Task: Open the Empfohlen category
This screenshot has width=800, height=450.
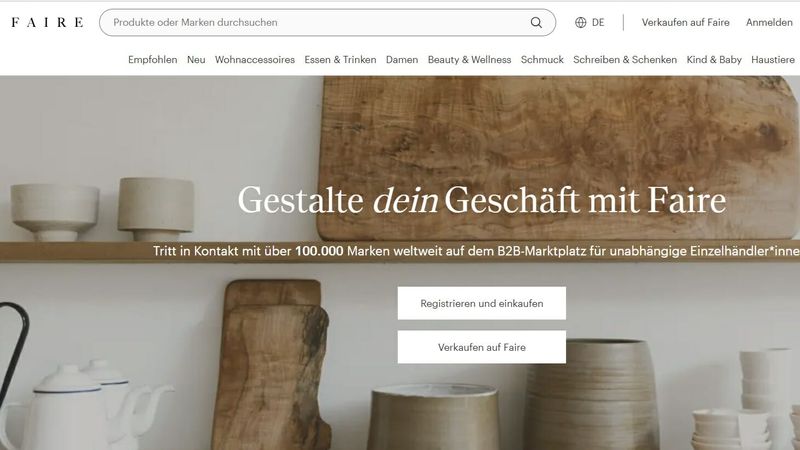Action: 153,60
